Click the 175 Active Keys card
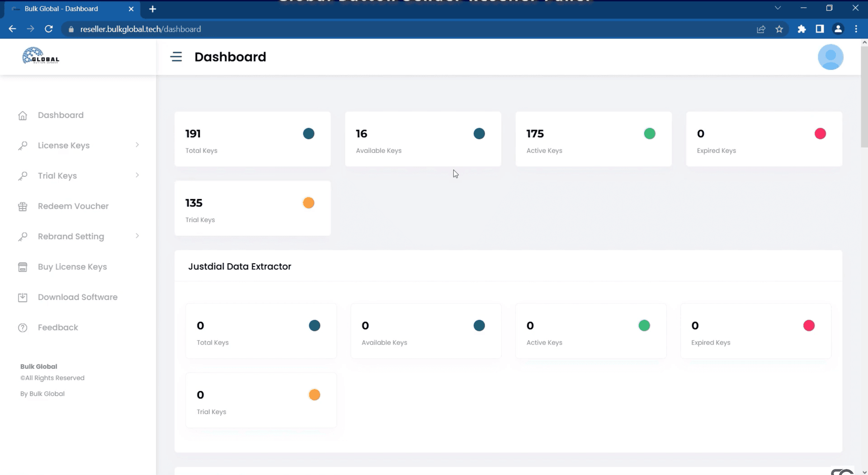This screenshot has width=868, height=475. 593,139
